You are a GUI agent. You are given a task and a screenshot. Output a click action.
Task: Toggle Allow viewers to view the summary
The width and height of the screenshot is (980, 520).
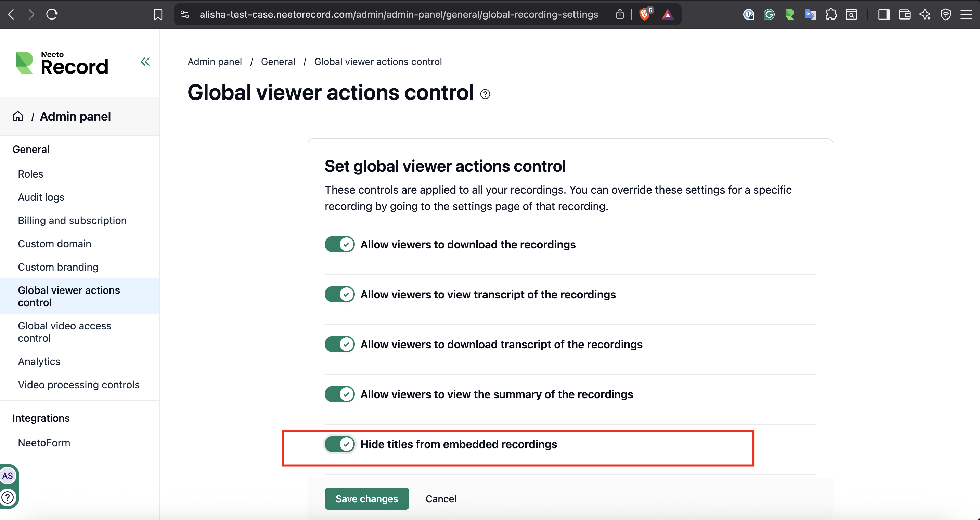coord(339,394)
